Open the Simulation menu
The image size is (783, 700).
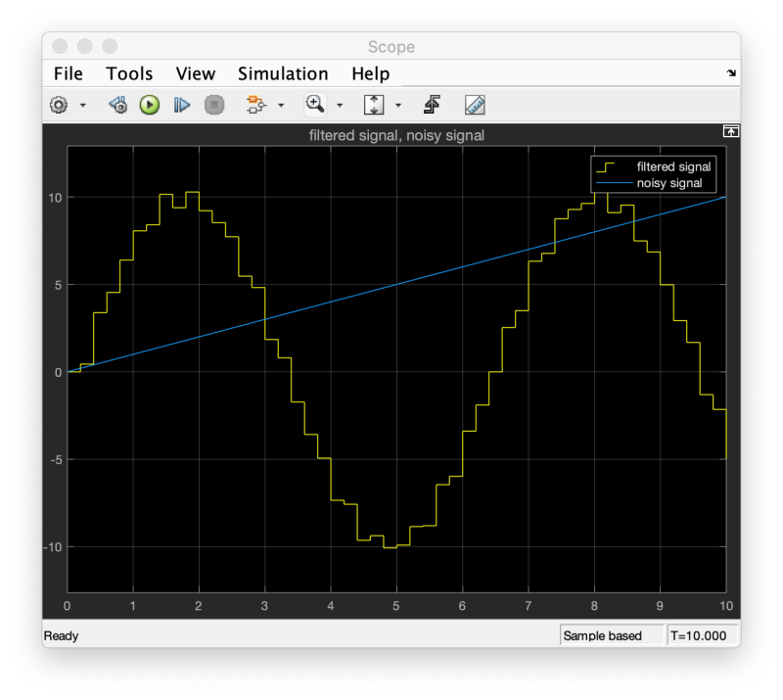(x=283, y=74)
